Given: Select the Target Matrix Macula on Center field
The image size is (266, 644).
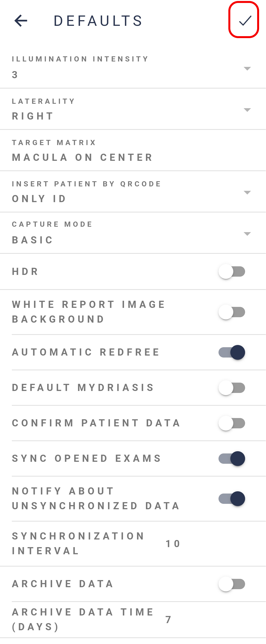Looking at the screenshot, I should [x=133, y=150].
